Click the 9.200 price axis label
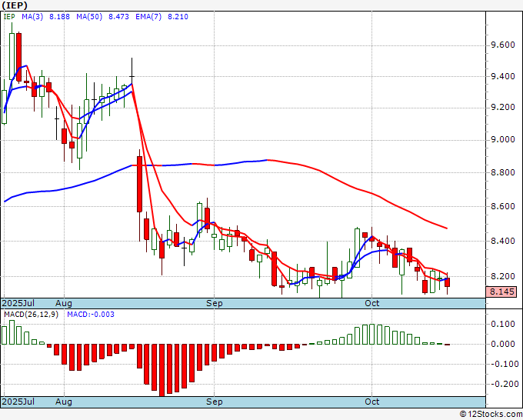Viewport: 523px width, 420px height. (502, 108)
